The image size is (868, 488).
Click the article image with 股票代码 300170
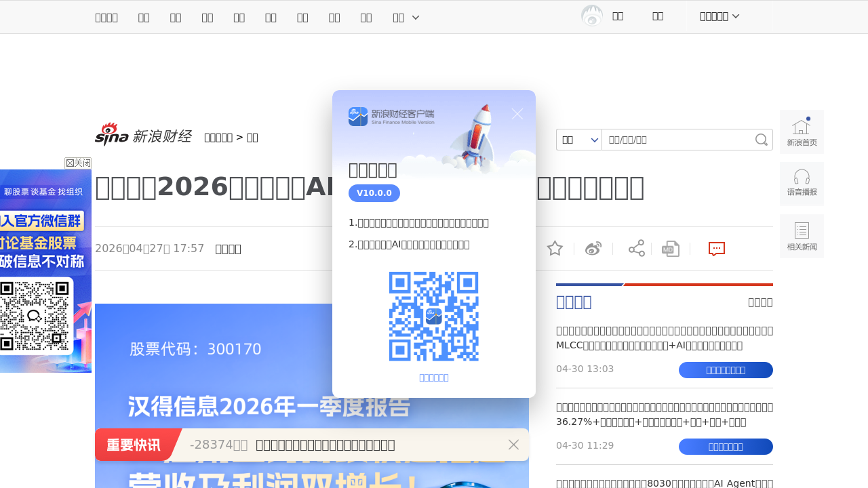pos(312,396)
